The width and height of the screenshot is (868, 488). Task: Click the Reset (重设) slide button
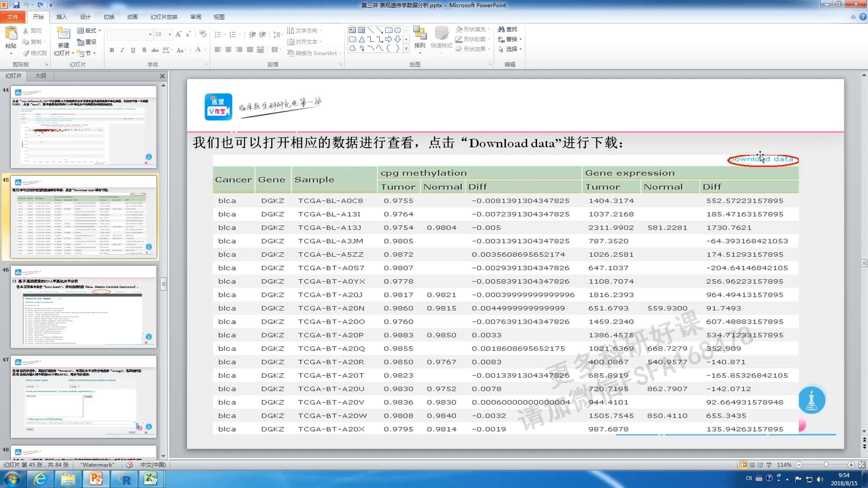(x=87, y=42)
